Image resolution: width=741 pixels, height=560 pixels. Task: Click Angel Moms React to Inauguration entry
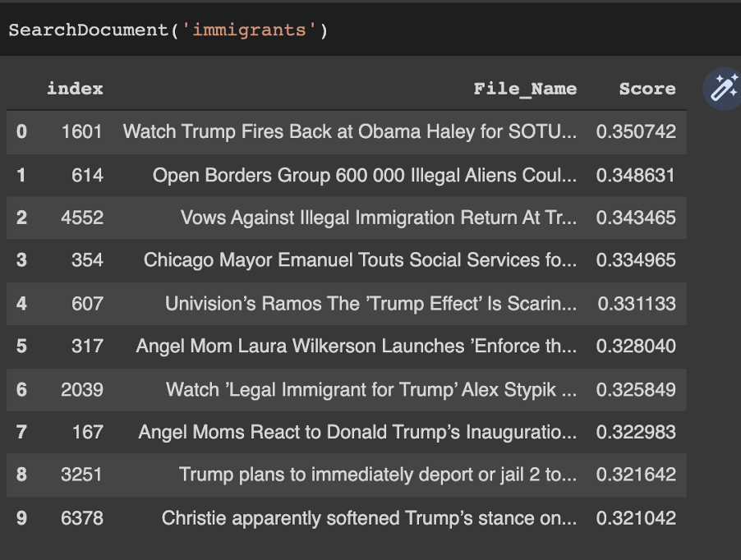357,431
